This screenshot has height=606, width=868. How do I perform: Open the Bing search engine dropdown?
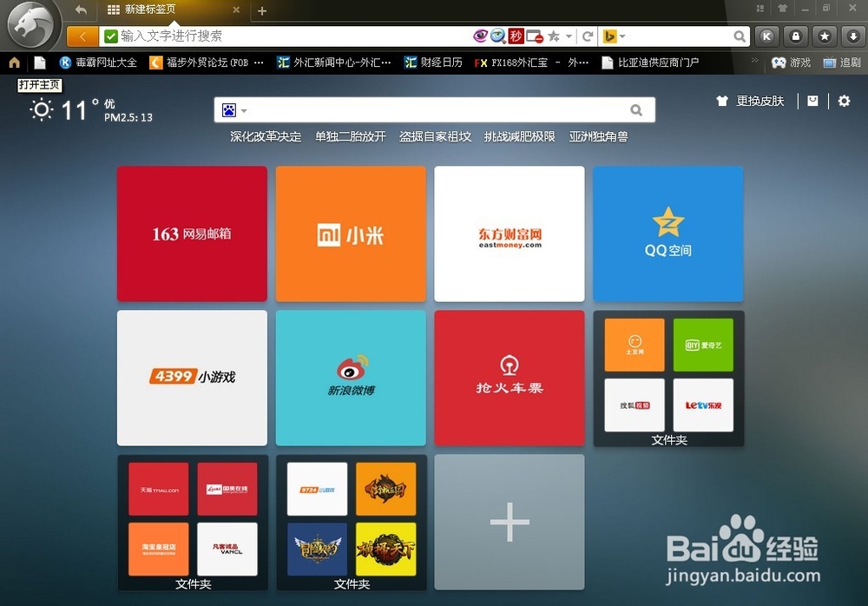pos(614,36)
